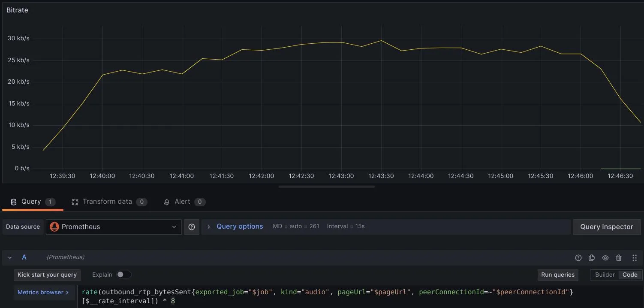The image size is (644, 308).
Task: Click the bell icon on the Alert tab
Action: pos(167,202)
